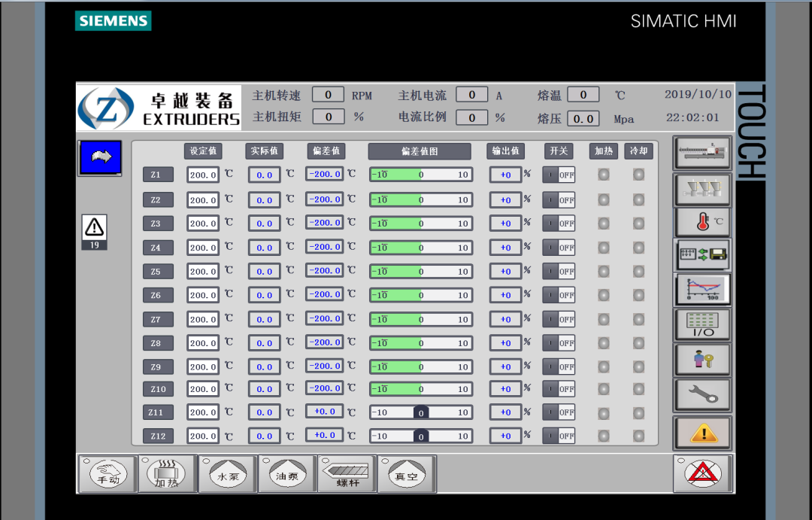Select the thermometer temperature page icon
This screenshot has height=520, width=812.
click(x=701, y=221)
